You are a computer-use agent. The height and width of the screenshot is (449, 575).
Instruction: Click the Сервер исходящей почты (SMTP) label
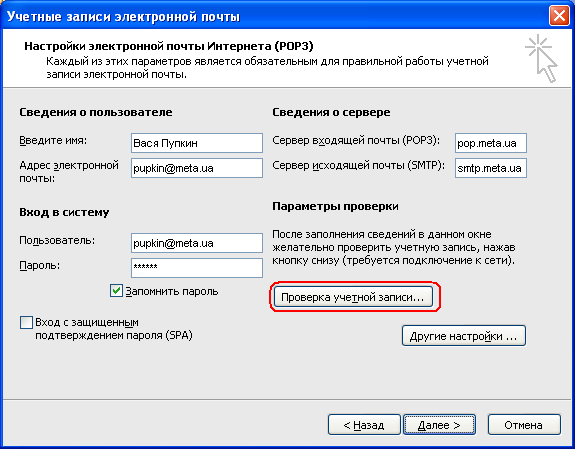358,165
